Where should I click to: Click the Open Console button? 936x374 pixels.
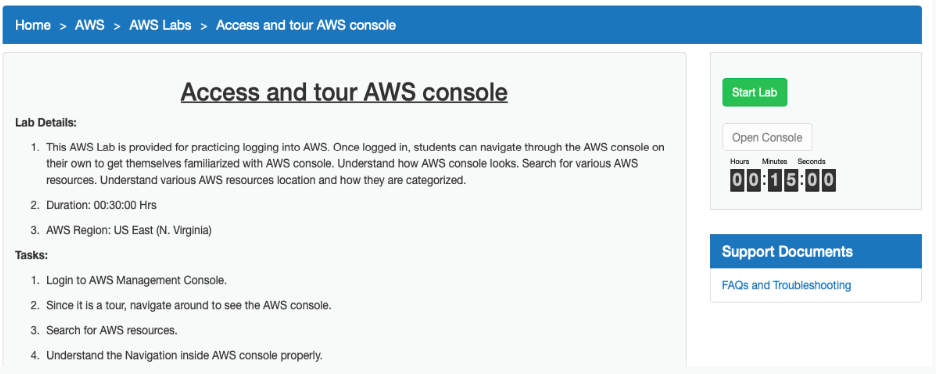(x=767, y=137)
